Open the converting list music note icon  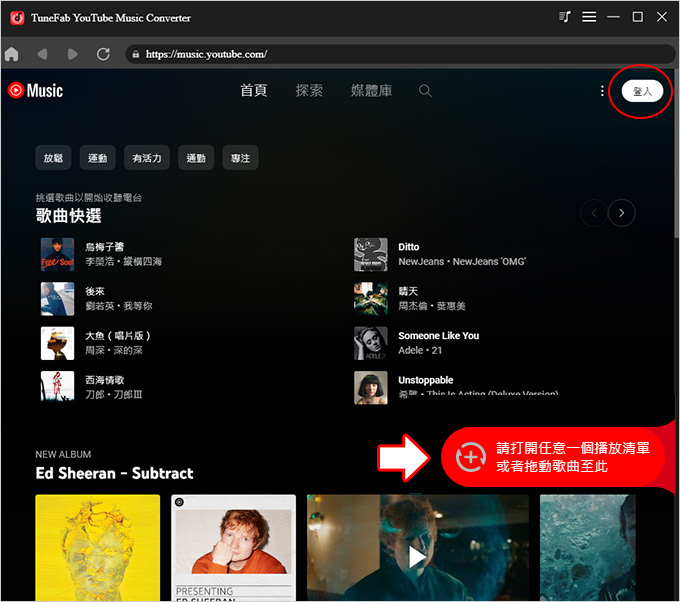click(x=564, y=17)
